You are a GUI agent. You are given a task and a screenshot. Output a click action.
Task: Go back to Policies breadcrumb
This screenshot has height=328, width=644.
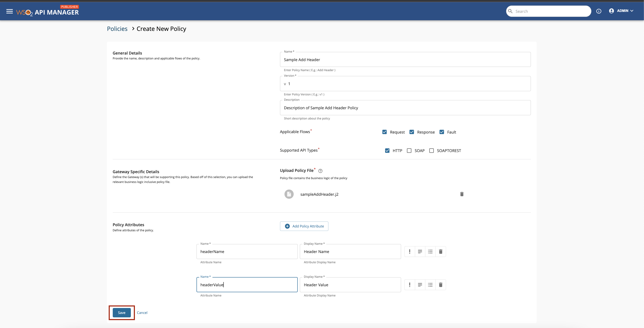(117, 29)
